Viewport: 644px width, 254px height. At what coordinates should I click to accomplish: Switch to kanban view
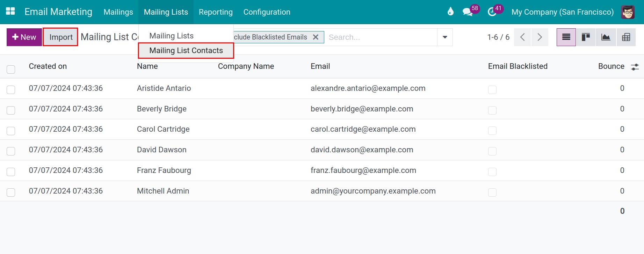(586, 37)
